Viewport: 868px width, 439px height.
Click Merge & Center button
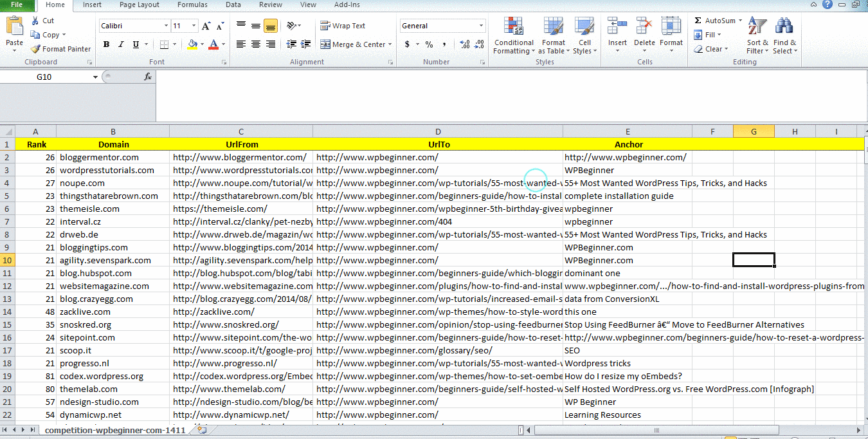click(352, 44)
